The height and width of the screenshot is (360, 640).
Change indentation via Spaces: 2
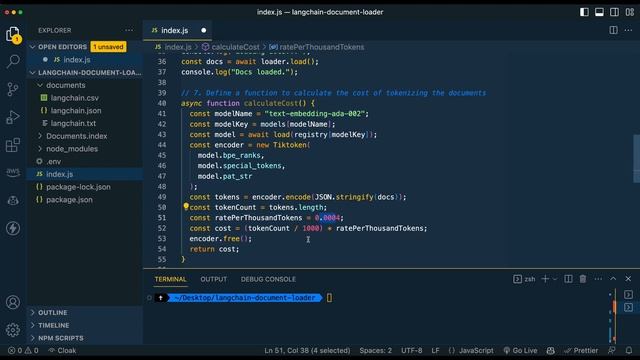[376, 350]
